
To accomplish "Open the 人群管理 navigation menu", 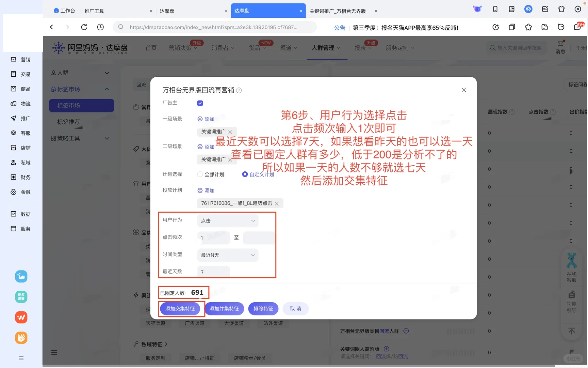I will coord(326,48).
